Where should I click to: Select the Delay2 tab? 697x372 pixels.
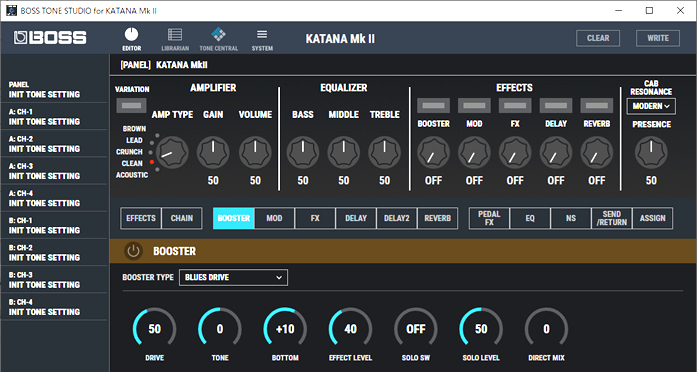(x=397, y=218)
